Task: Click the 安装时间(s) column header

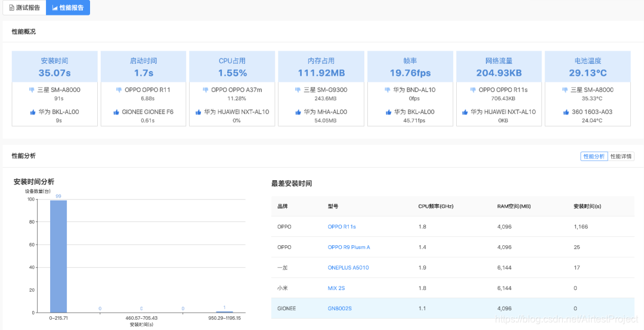Action: [587, 206]
